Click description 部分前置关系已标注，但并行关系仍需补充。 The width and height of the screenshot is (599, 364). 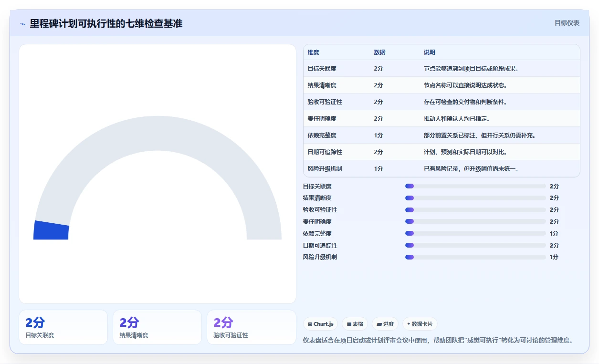coord(480,135)
